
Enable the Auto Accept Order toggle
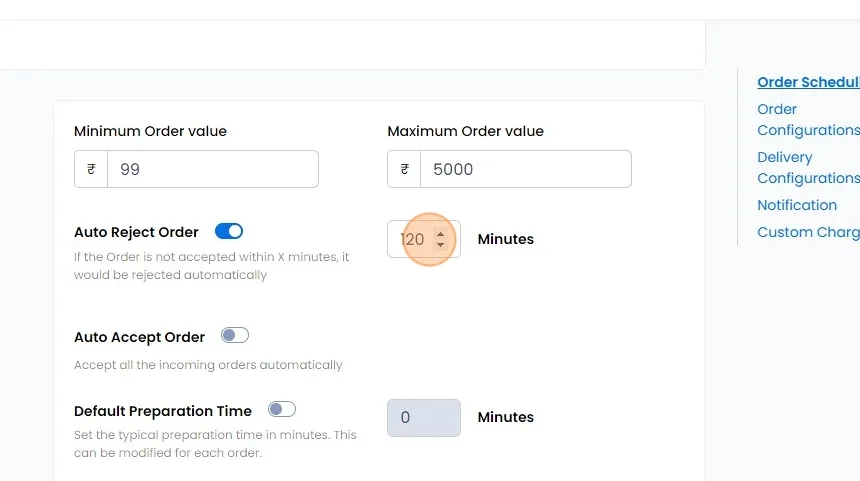(235, 336)
